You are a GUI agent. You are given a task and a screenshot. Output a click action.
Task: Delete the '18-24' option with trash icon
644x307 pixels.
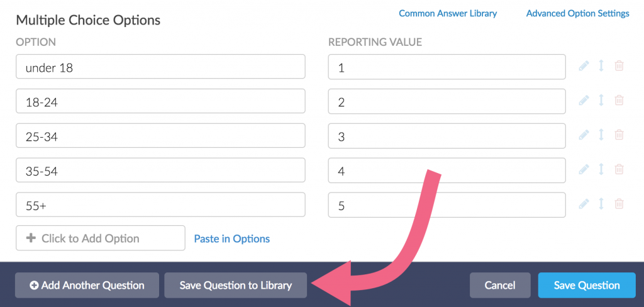[619, 100]
